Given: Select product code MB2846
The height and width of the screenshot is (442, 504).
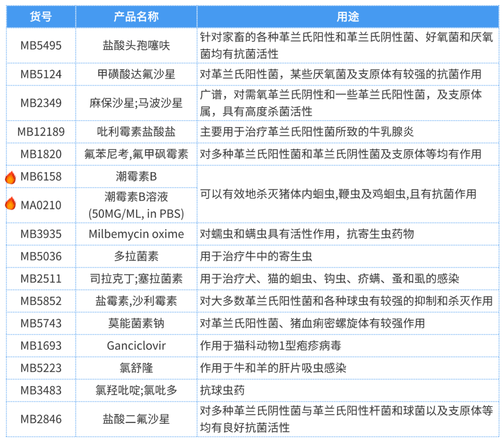Looking at the screenshot, I should coord(41,419).
